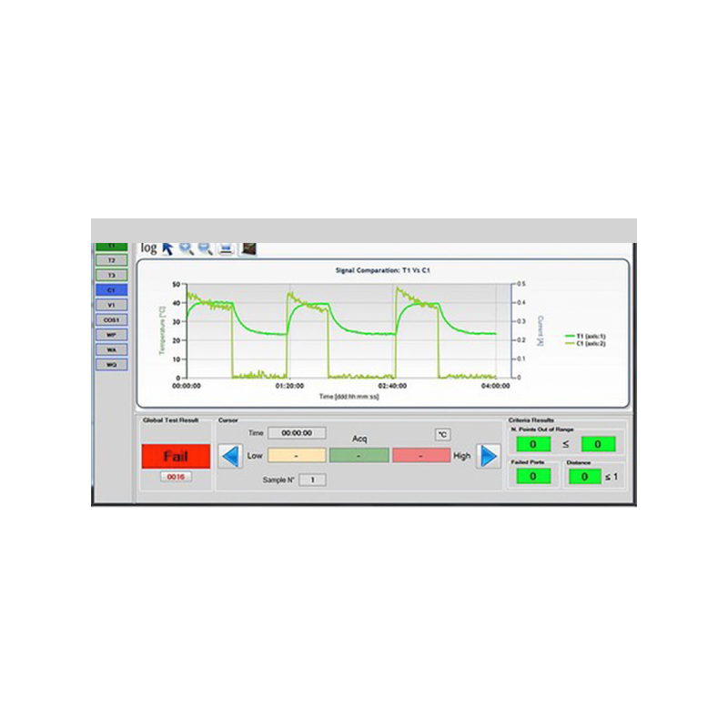Image resolution: width=728 pixels, height=728 pixels.
Task: Open the graph snapshot export icon
Action: (x=248, y=246)
